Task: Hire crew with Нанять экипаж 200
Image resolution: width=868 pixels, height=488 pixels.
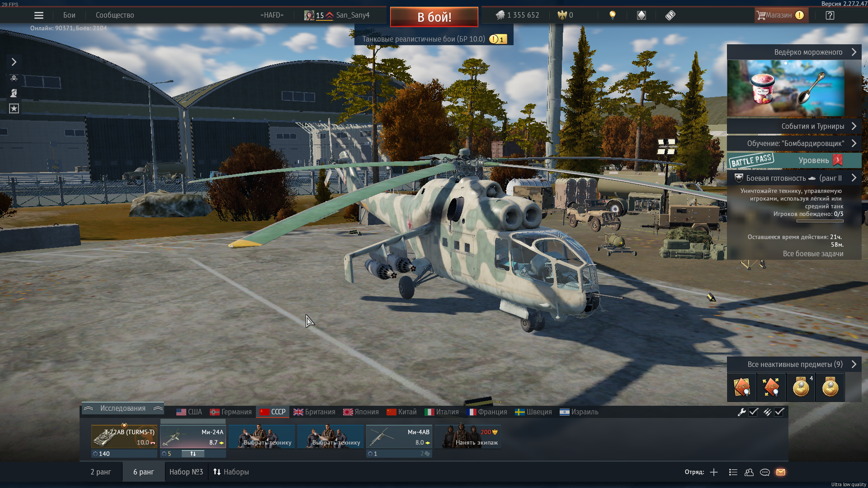Action: (468, 436)
